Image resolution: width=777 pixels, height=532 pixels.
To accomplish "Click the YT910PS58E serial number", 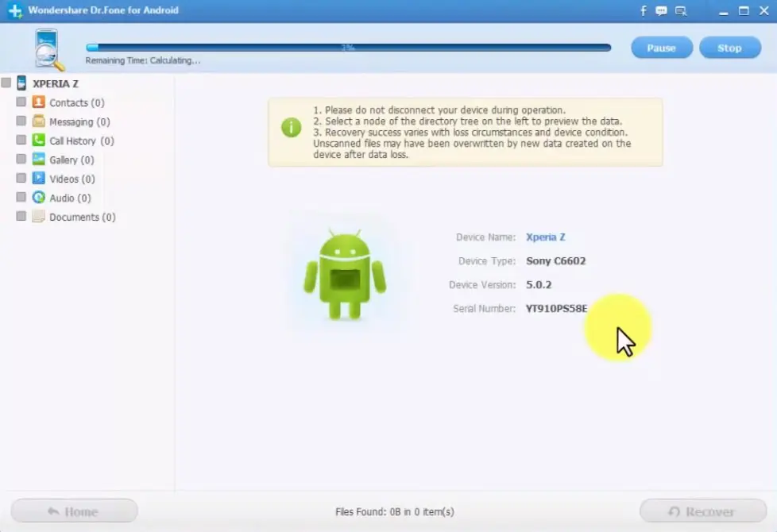I will coord(556,308).
